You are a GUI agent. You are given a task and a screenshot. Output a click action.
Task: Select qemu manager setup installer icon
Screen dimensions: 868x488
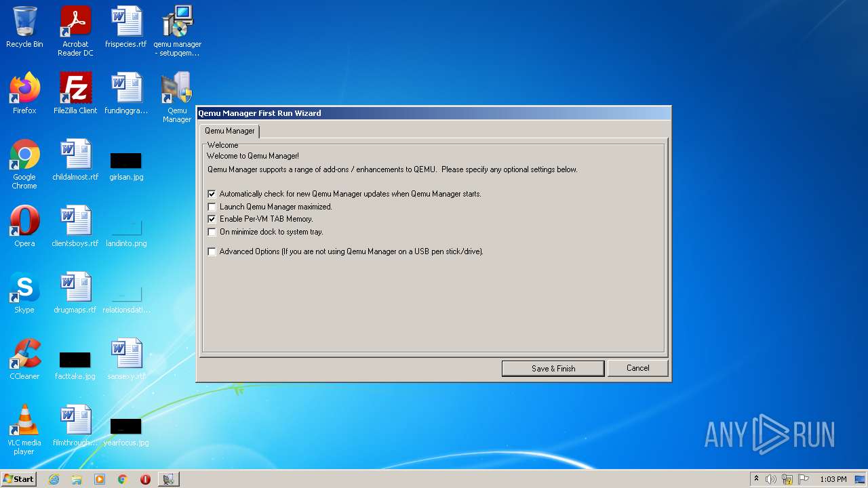(x=177, y=31)
